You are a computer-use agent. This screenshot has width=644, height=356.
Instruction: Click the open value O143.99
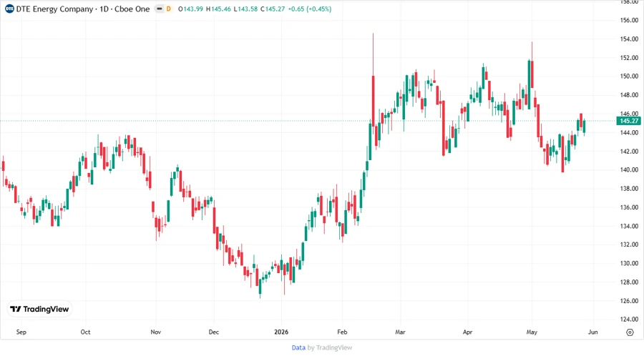click(190, 9)
